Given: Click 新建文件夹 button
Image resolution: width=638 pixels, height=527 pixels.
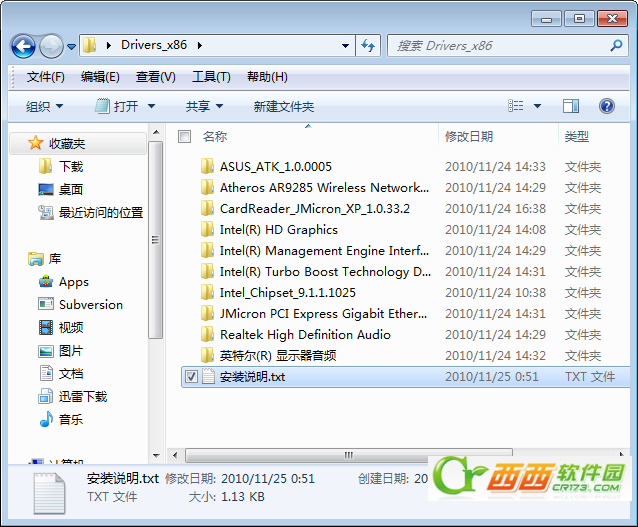Looking at the screenshot, I should [x=284, y=107].
